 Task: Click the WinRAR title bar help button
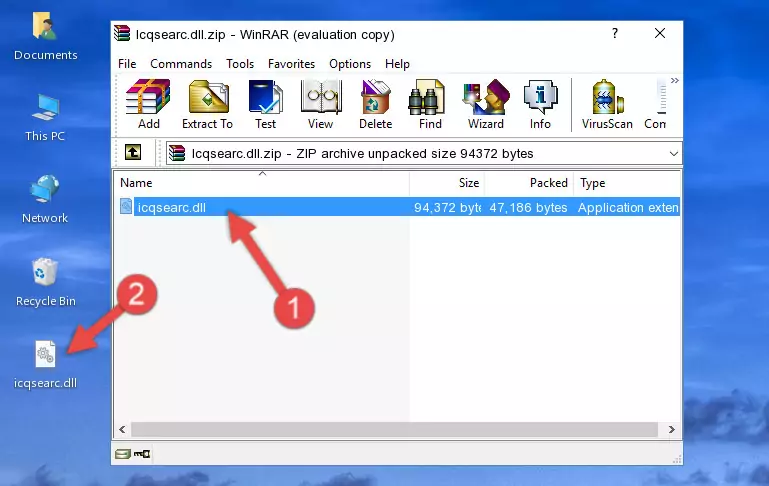tap(615, 33)
